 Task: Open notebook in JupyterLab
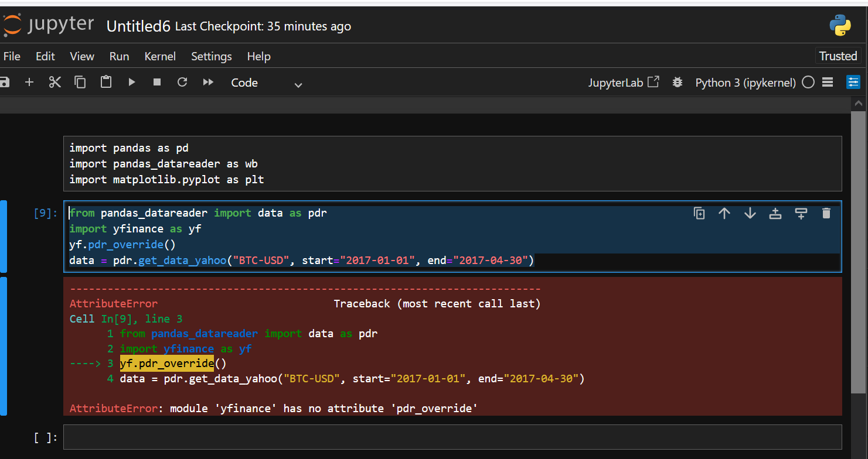(x=624, y=83)
